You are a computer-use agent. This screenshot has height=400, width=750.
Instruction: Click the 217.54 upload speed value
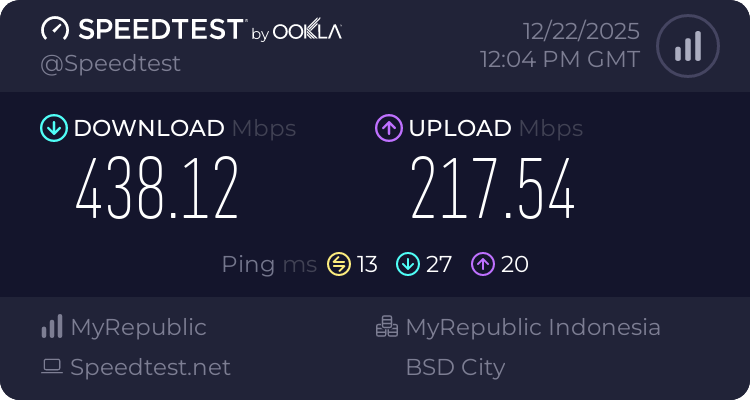[492, 190]
